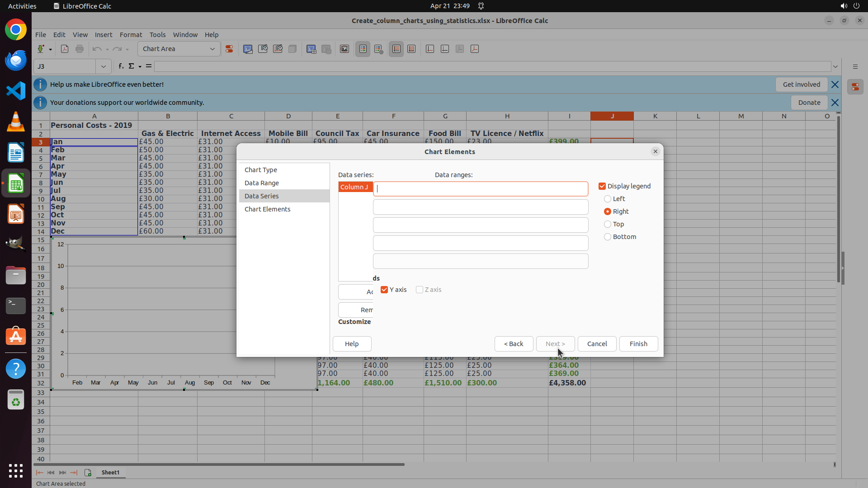This screenshot has height=488, width=868.
Task: Click the first data range input field
Action: (x=480, y=189)
